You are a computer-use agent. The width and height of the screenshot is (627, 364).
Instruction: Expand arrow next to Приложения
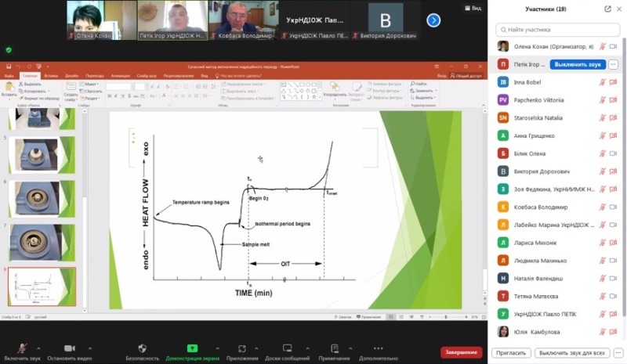point(256,348)
